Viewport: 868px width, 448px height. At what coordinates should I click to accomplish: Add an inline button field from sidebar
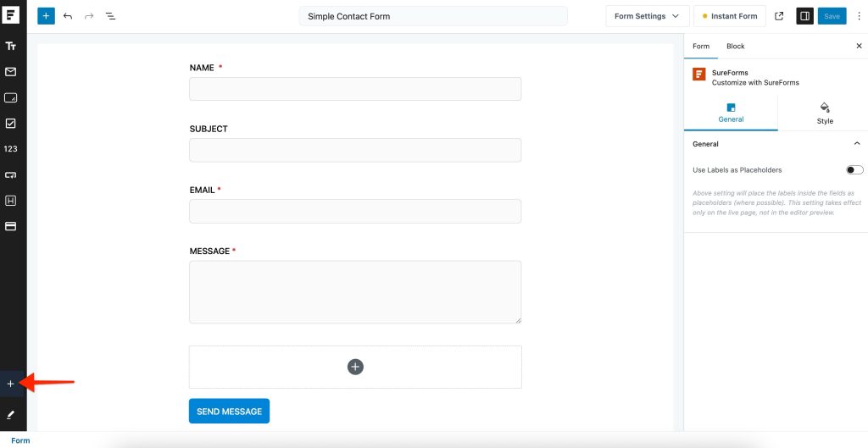[x=10, y=174]
